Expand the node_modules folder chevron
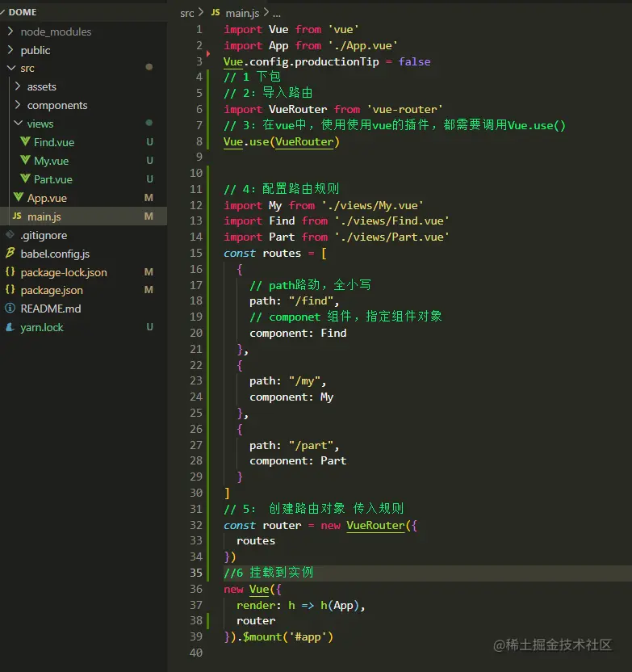632x672 pixels. tap(10, 31)
